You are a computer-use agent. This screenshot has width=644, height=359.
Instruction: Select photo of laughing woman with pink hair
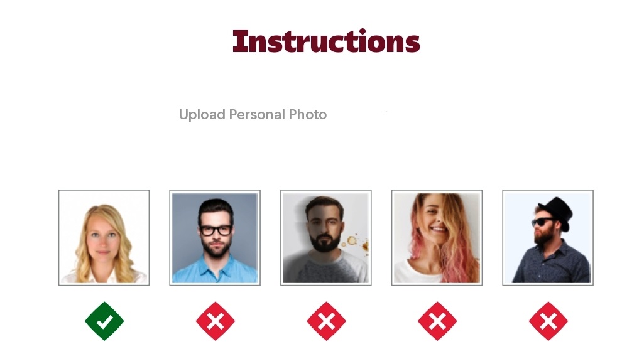(x=437, y=238)
